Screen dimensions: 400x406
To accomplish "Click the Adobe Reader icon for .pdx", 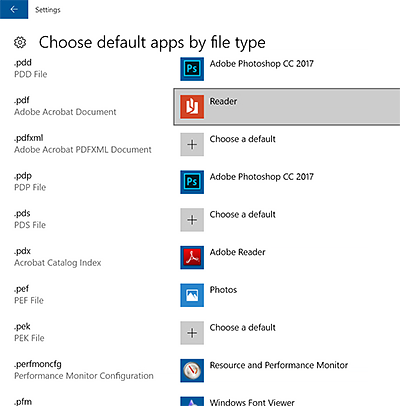I will coord(192,257).
